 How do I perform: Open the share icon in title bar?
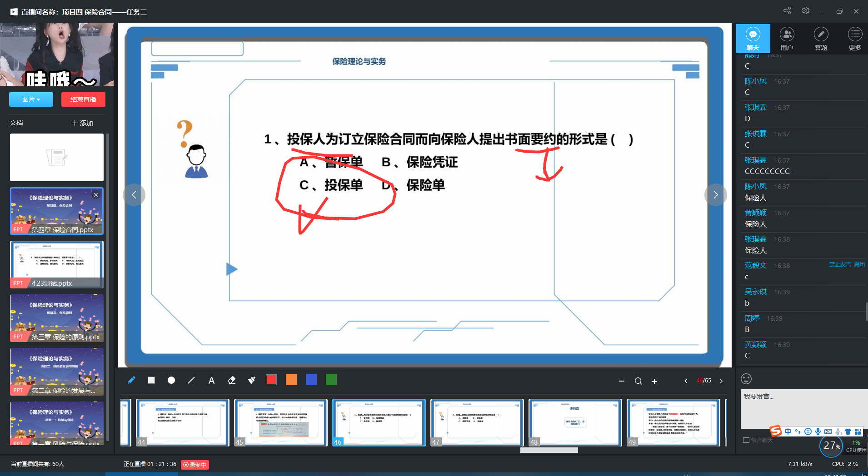pyautogui.click(x=787, y=11)
